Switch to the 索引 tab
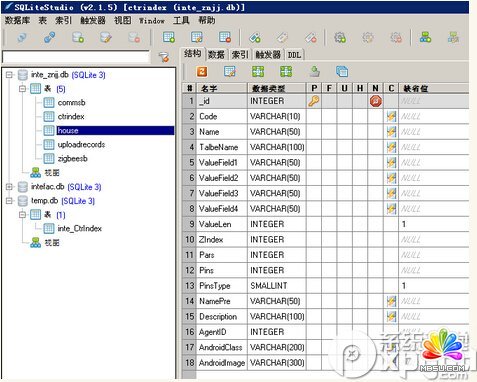This screenshot has height=382, width=477. (x=240, y=54)
